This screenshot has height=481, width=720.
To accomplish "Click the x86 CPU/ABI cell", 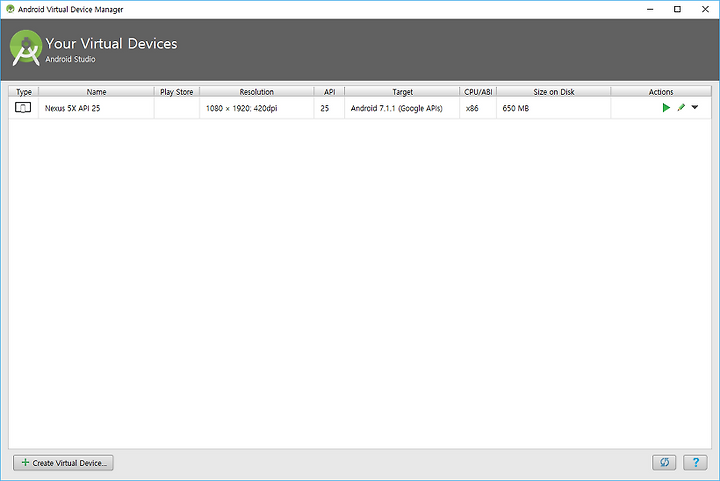I will (x=478, y=108).
